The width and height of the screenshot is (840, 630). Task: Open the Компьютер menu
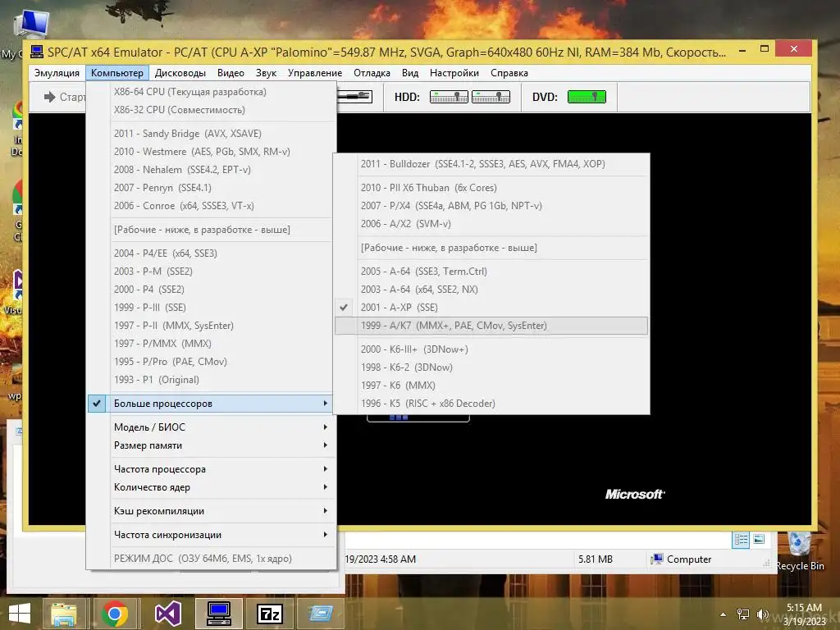coord(116,73)
